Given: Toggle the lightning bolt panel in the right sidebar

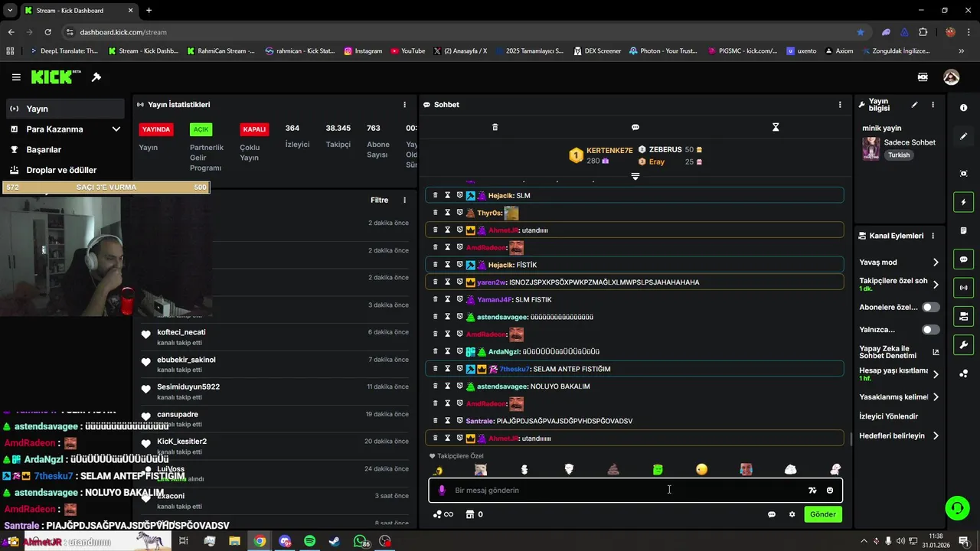Looking at the screenshot, I should click(x=963, y=202).
